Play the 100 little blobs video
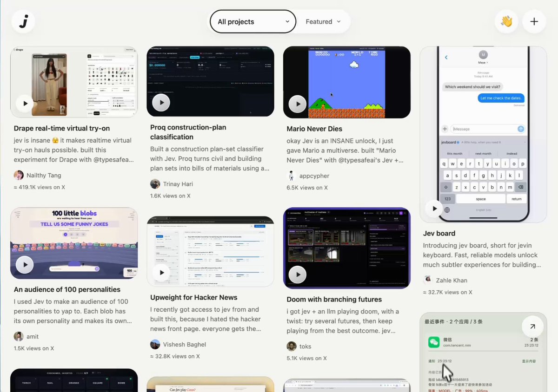Image resolution: width=558 pixels, height=392 pixels. click(25, 265)
